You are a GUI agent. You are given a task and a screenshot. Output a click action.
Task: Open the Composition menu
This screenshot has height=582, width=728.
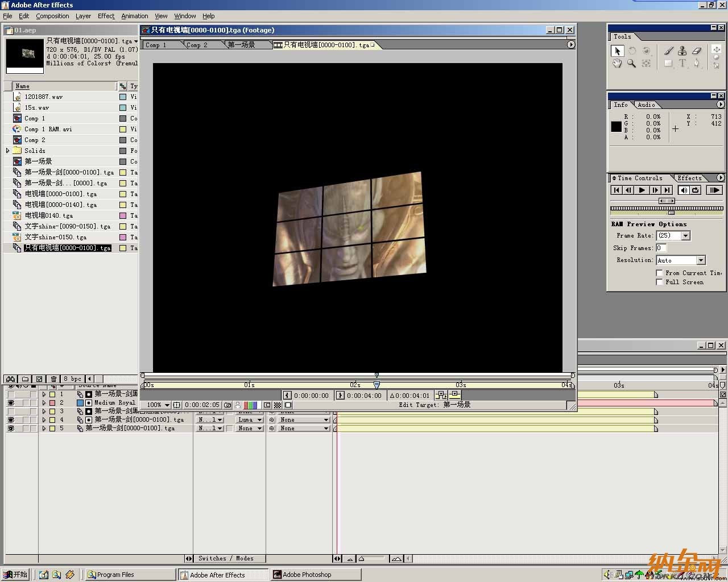[x=52, y=16]
